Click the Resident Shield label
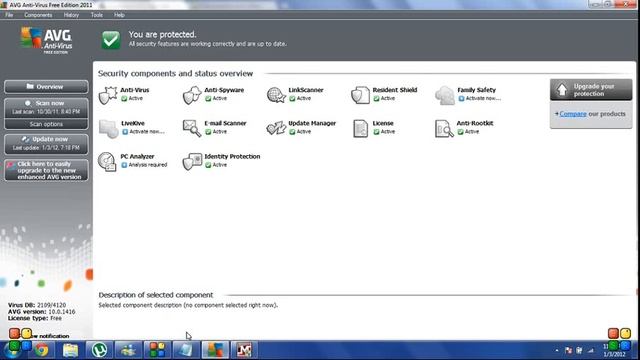 click(x=395, y=90)
